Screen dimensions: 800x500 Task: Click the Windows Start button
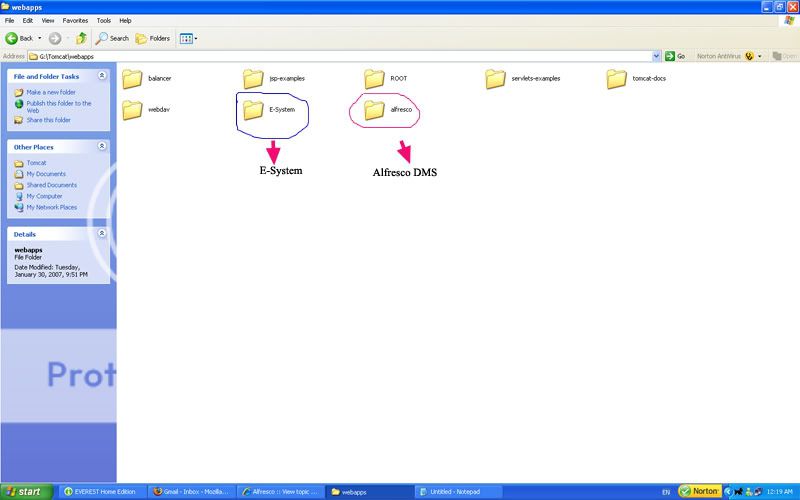(27, 492)
